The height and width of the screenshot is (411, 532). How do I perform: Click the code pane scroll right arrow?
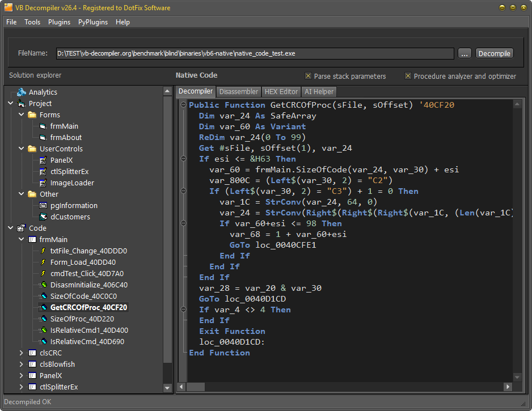point(508,387)
